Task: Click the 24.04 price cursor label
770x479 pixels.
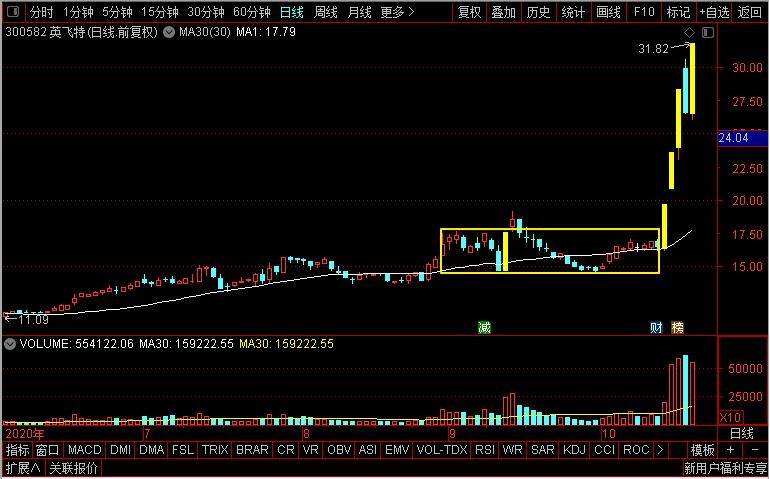Action: 742,138
